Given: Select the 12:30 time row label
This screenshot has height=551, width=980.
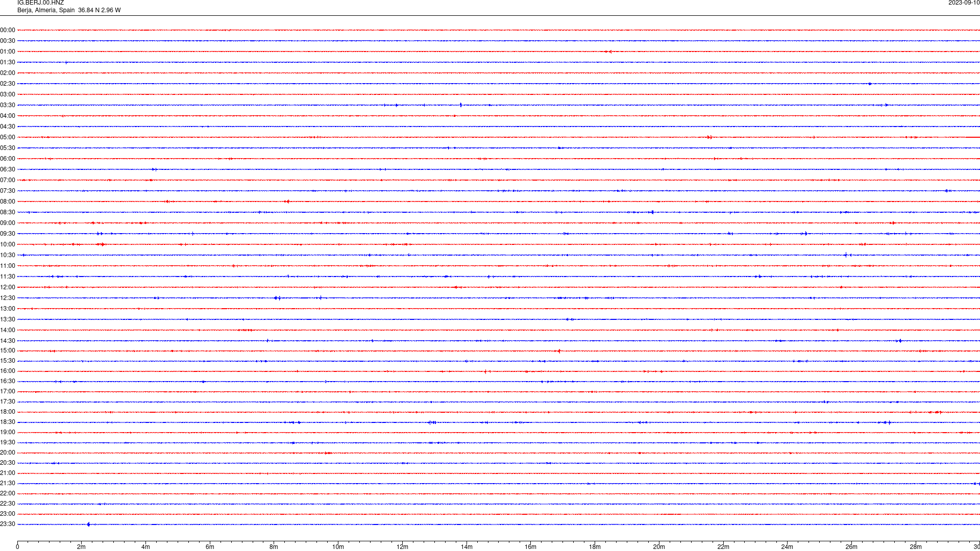Looking at the screenshot, I should [x=8, y=298].
